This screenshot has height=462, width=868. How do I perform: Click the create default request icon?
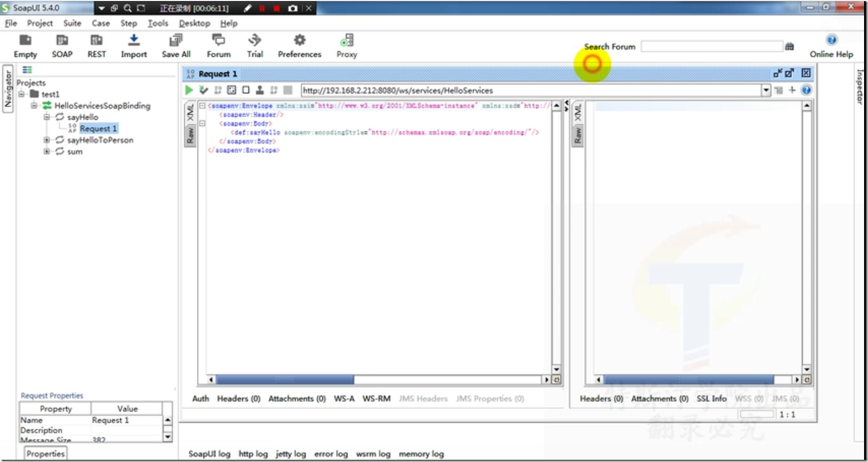click(217, 90)
